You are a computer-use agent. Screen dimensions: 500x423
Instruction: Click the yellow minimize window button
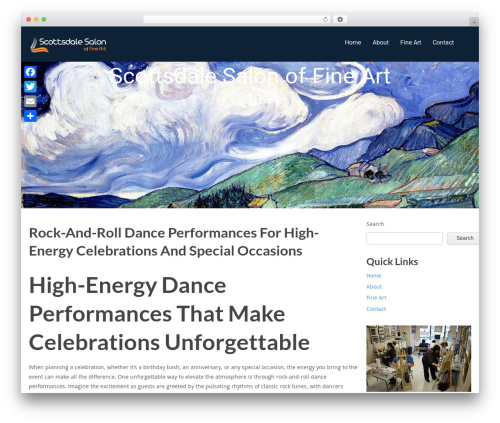[36, 19]
